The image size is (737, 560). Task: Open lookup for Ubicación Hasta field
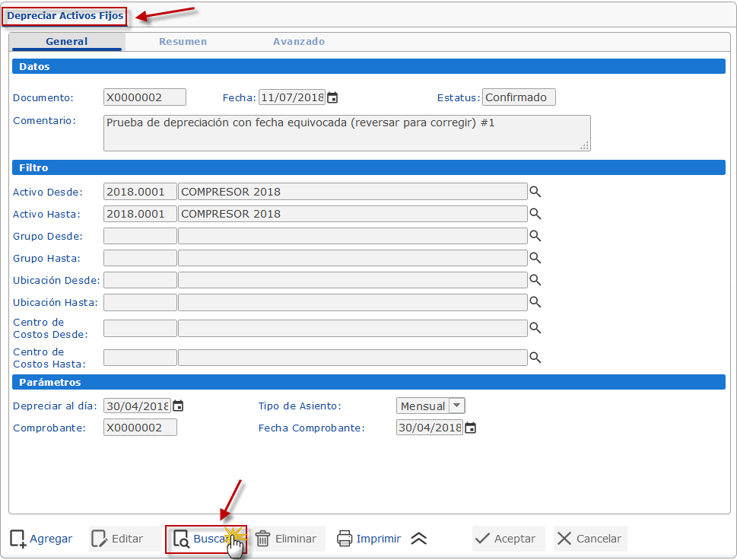(535, 302)
